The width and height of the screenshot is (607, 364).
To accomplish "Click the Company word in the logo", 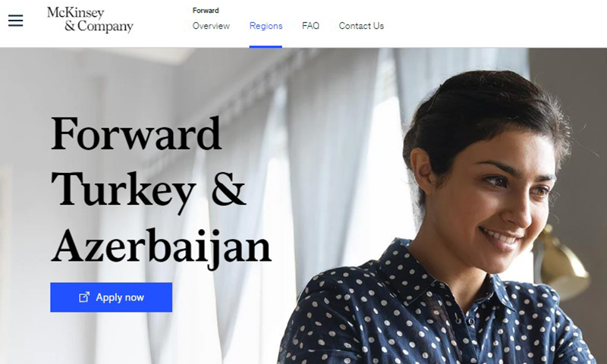I will pos(105,27).
